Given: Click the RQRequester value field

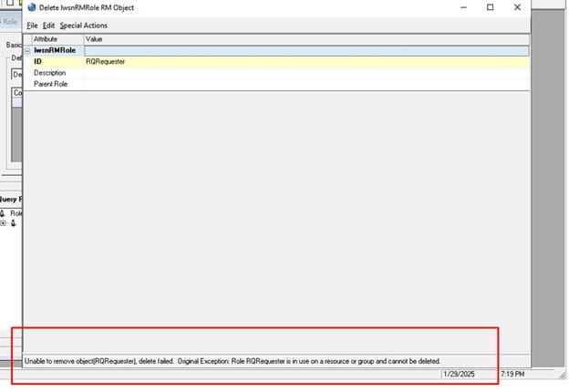Looking at the screenshot, I should pos(106,62).
